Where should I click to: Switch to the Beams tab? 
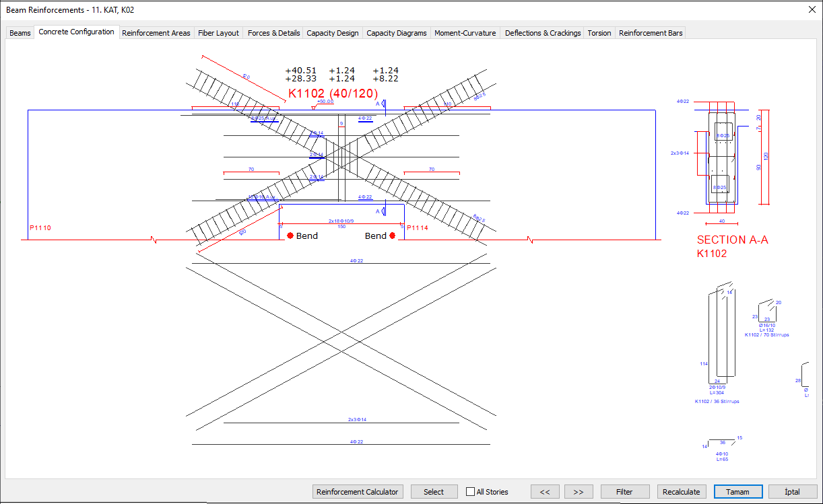[x=20, y=32]
